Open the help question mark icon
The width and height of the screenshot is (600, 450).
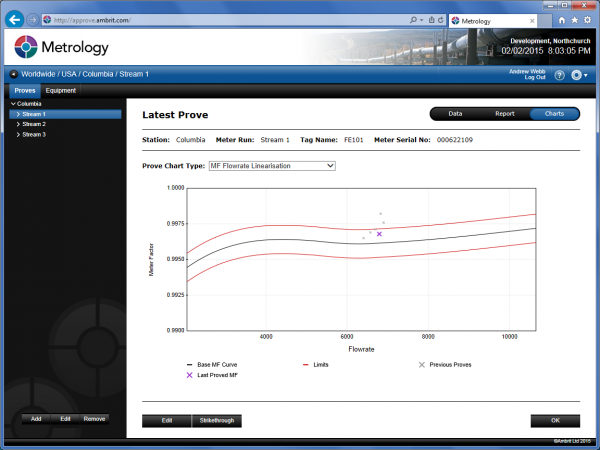point(559,75)
